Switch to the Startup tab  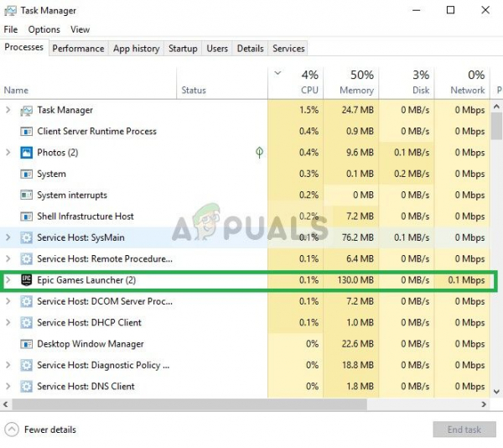(x=183, y=49)
